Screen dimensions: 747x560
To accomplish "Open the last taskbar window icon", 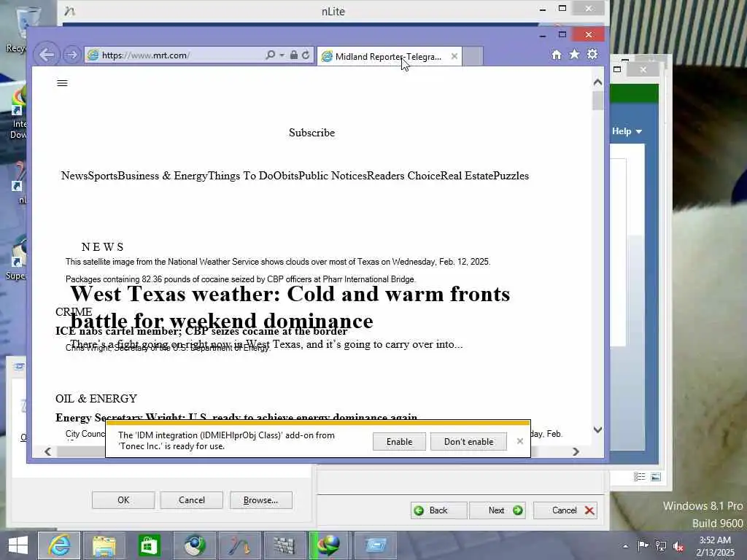I will 376,545.
